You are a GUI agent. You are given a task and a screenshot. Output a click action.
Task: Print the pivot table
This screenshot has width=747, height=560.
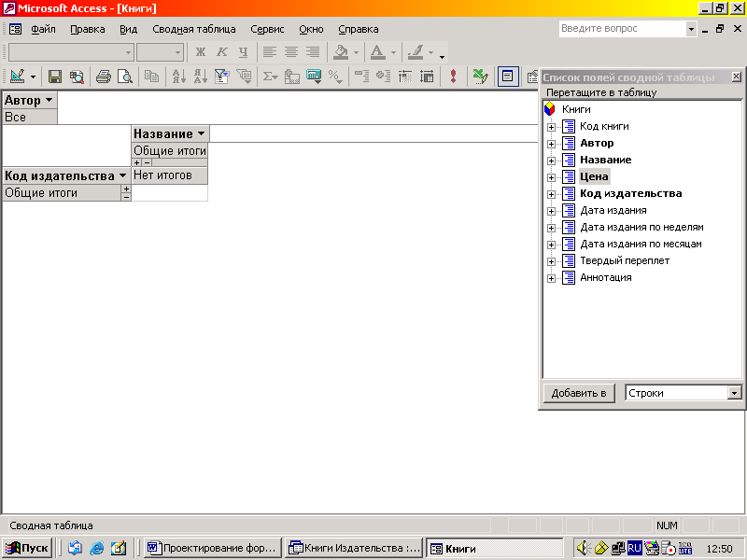(x=103, y=77)
